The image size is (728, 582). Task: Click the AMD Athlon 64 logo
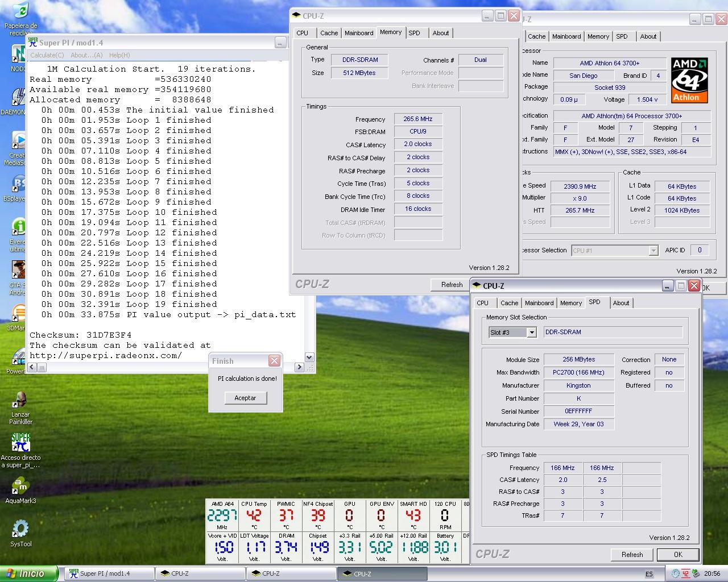click(x=689, y=80)
